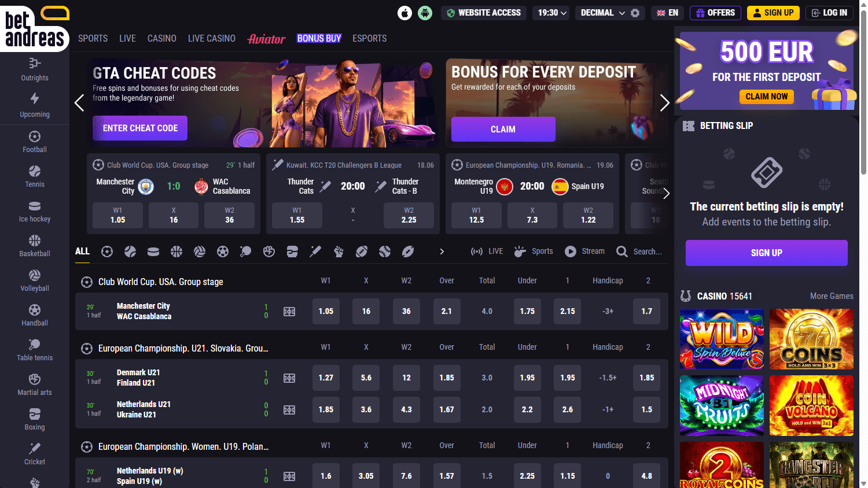Select the Football sport icon in sidebar
Screen dimensions: 868x488
click(34, 137)
